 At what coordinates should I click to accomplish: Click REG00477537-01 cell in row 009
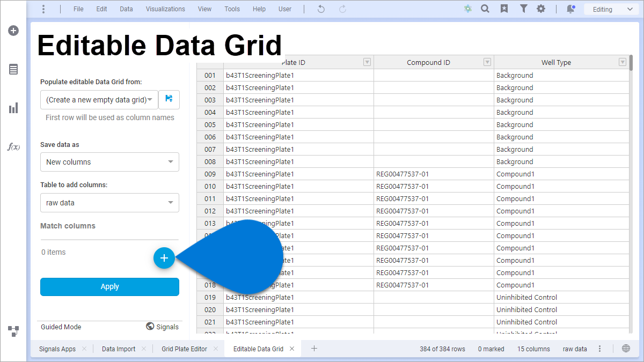click(434, 174)
